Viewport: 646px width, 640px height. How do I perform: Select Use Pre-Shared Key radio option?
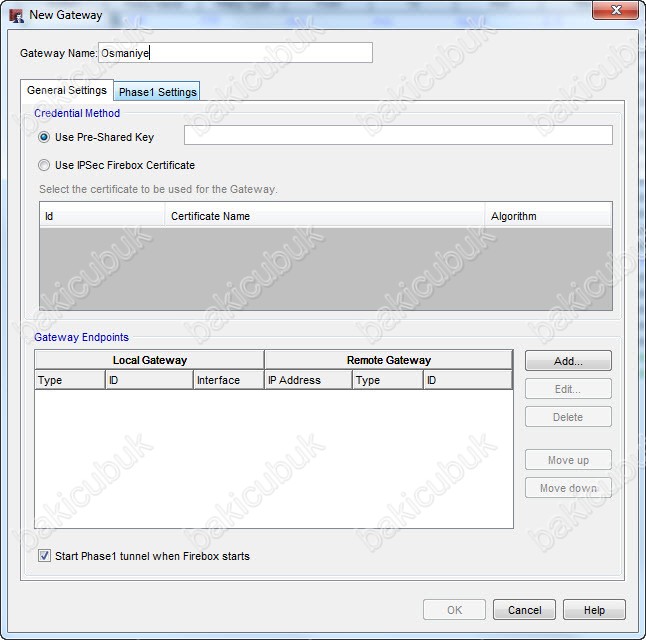[44, 137]
